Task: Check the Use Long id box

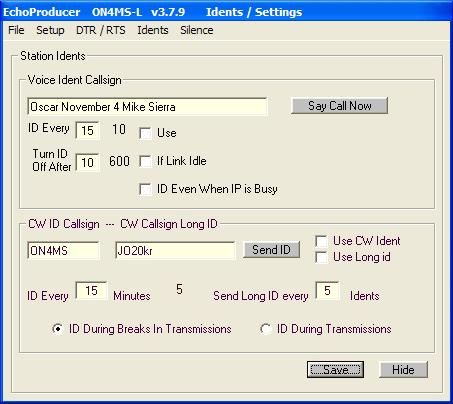Action: (x=321, y=257)
